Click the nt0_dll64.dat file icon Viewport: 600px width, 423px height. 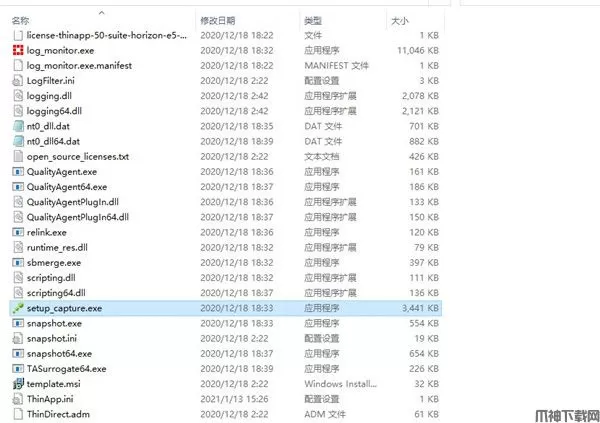click(x=18, y=141)
